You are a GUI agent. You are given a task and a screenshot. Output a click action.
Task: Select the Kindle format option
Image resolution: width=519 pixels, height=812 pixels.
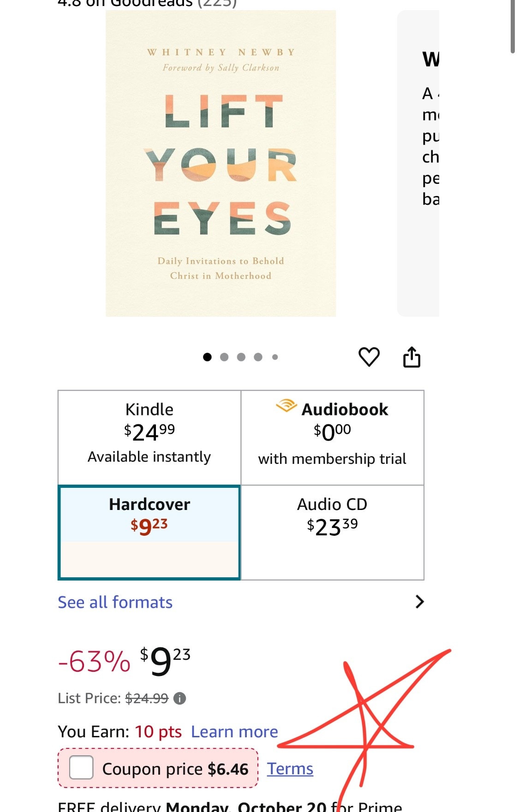[149, 437]
